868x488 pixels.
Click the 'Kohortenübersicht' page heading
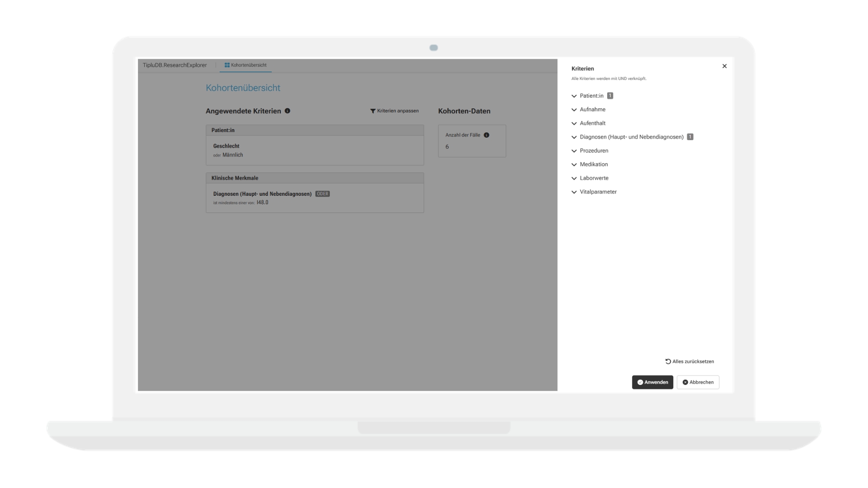click(243, 88)
